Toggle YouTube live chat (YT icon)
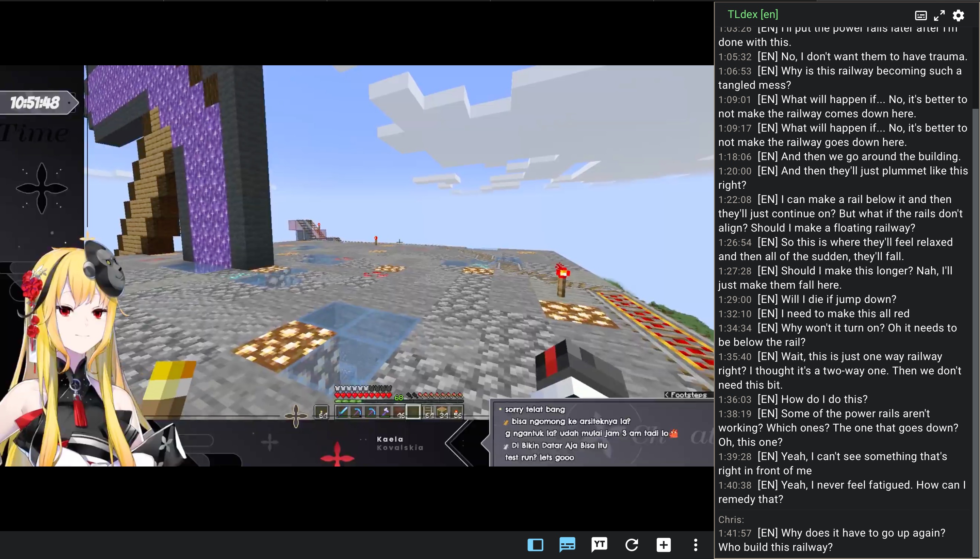This screenshot has height=559, width=980. pos(599,544)
